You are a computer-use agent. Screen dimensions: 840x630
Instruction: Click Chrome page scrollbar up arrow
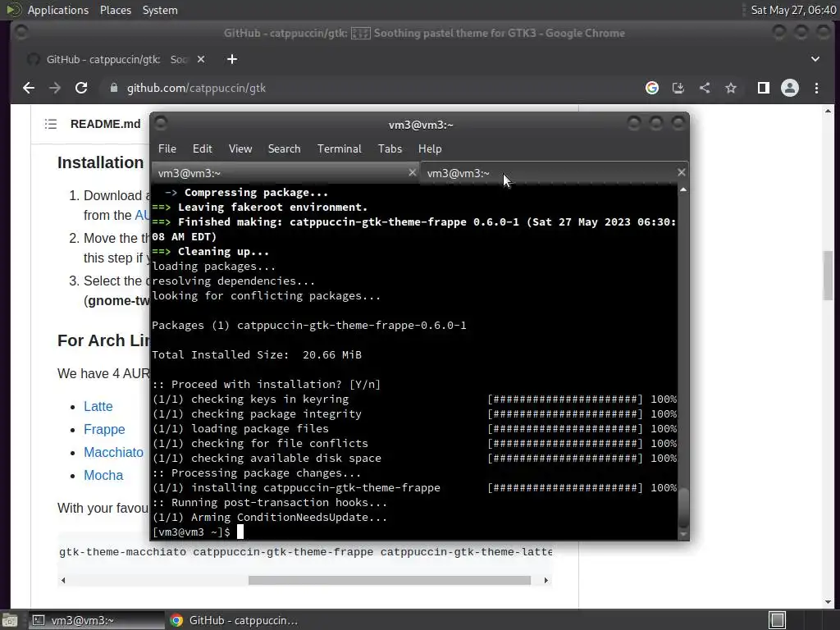(829, 112)
